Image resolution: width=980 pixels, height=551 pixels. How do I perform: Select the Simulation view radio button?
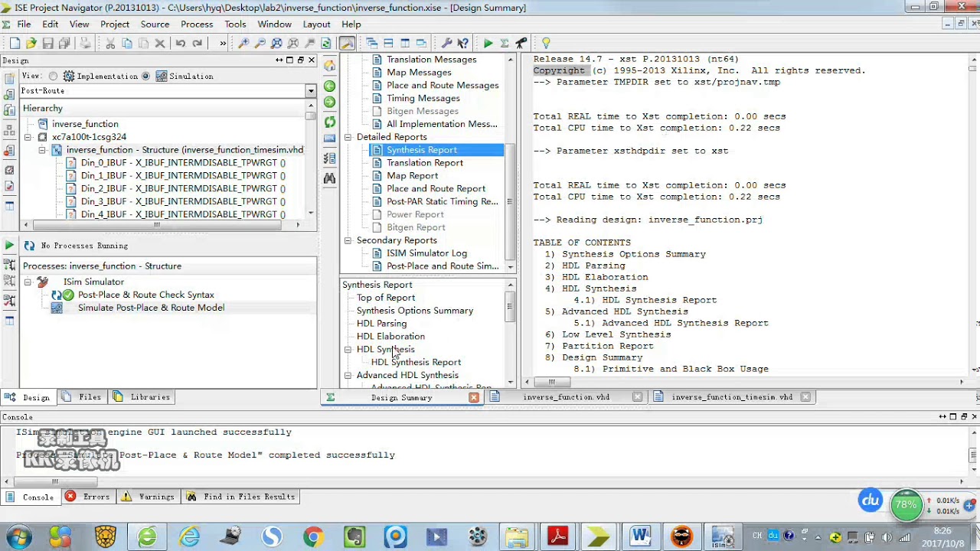[145, 76]
